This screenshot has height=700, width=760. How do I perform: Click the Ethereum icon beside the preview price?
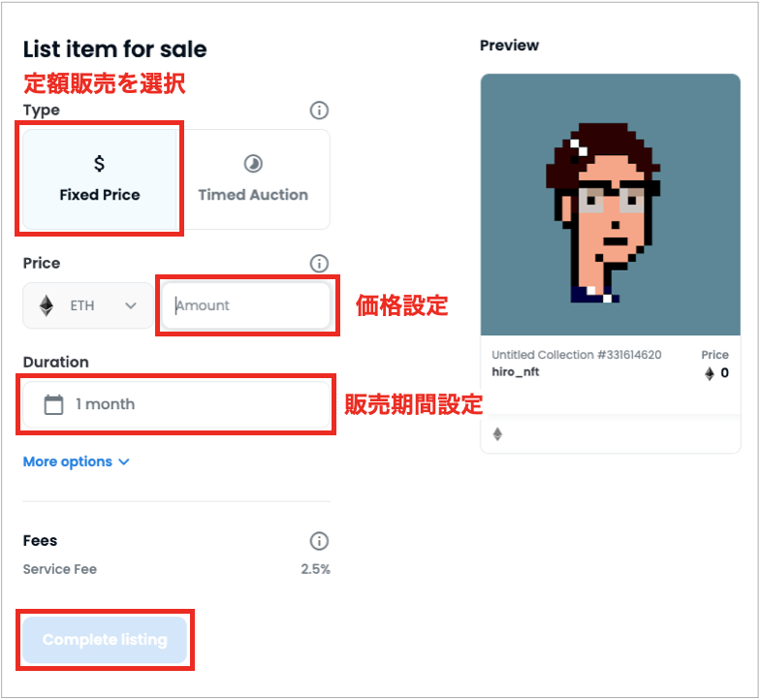[710, 373]
